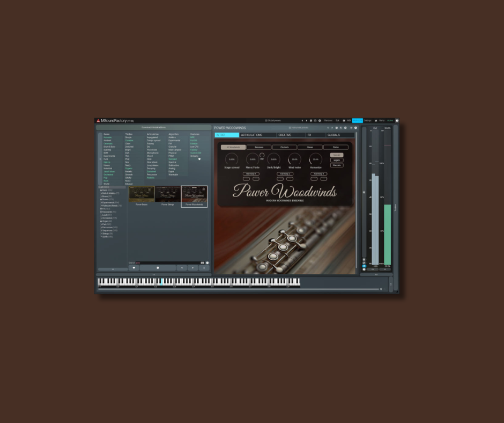Click the keyboard icon in search field
The width and height of the screenshot is (504, 423).
click(203, 262)
